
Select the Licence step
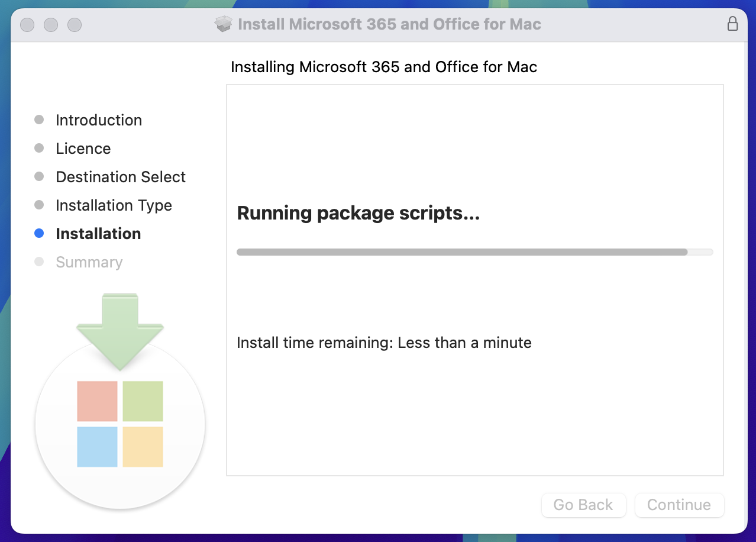pyautogui.click(x=83, y=149)
